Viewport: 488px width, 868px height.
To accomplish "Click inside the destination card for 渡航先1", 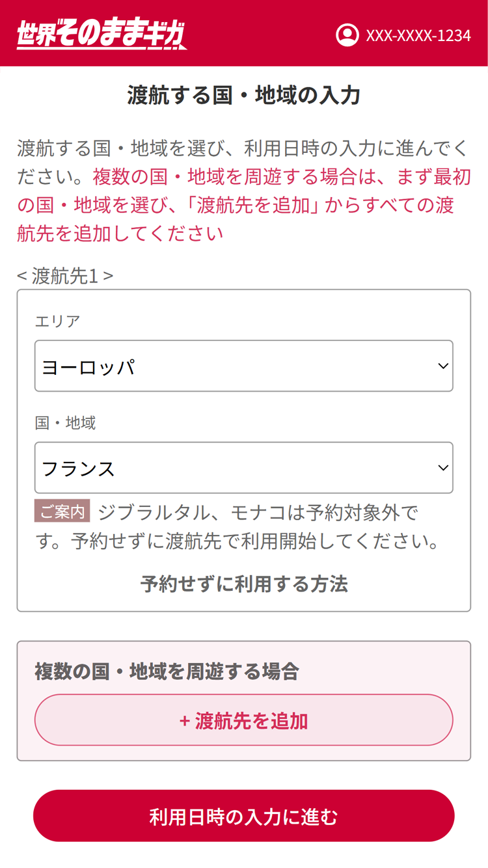I will tap(244, 449).
